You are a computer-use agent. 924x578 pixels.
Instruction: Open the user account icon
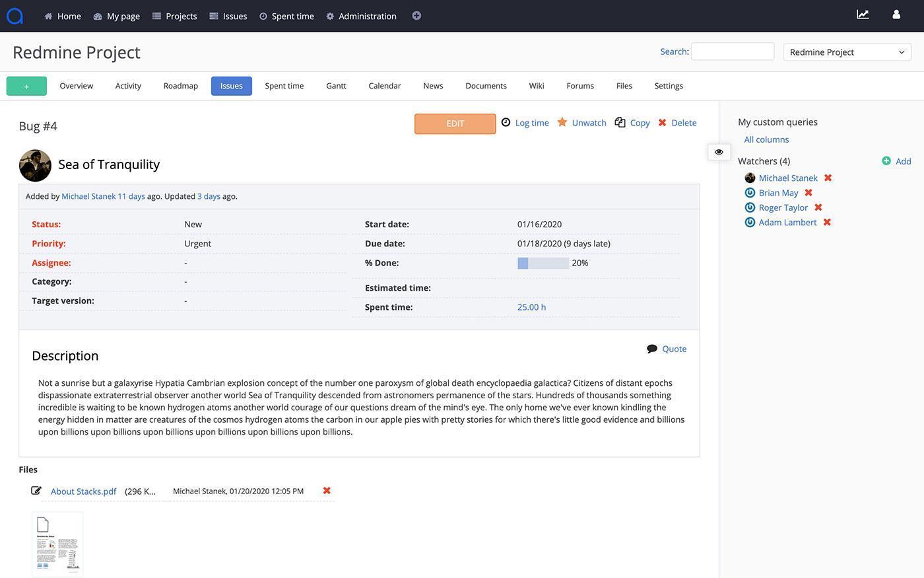[896, 15]
